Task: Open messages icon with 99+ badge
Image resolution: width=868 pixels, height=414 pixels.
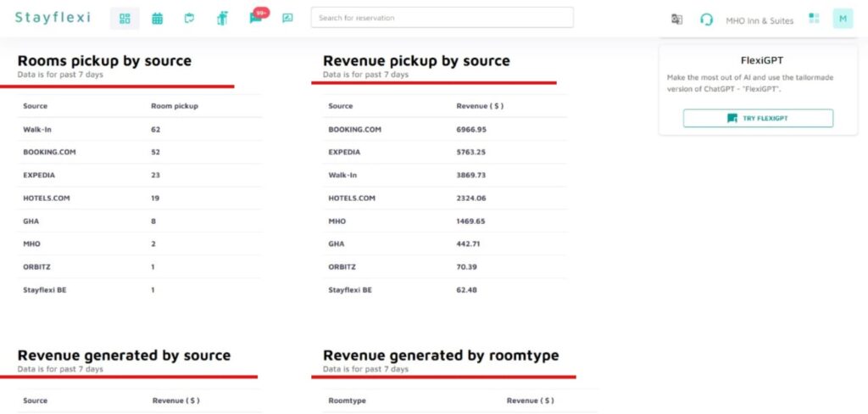Action: coord(256,17)
